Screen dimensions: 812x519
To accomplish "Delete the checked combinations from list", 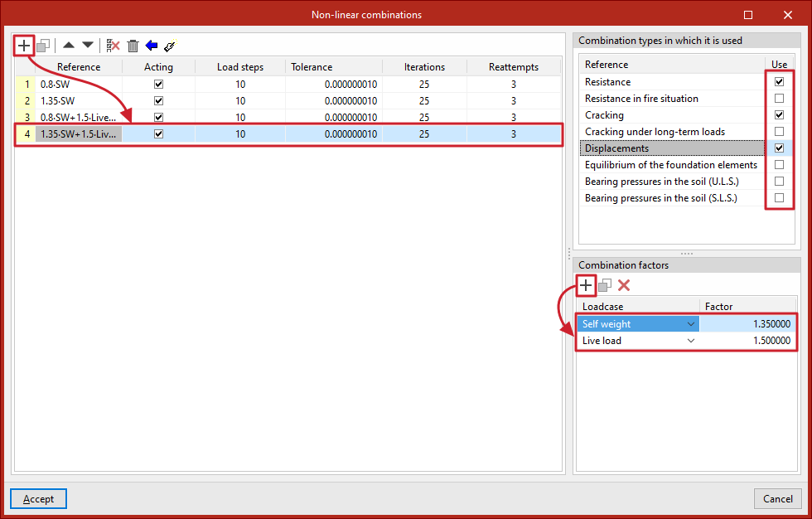I will (113, 46).
